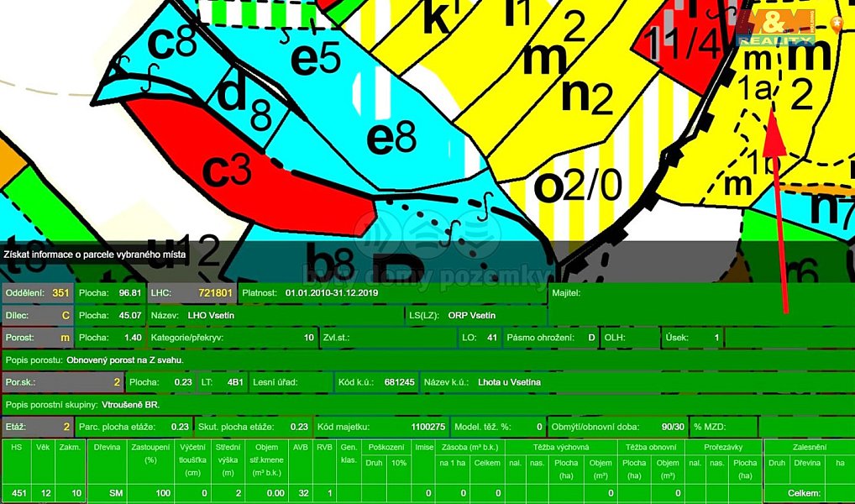Select the Úsek cell
Viewport: 855px width, 504px height.
point(693,338)
